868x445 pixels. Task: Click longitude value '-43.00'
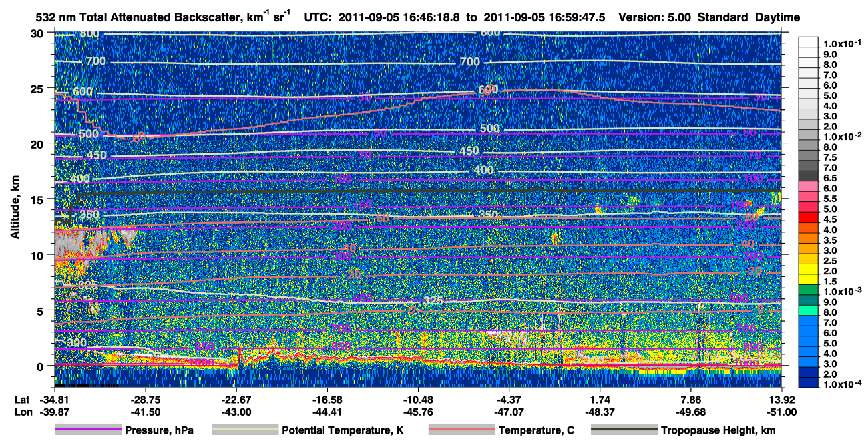236,412
